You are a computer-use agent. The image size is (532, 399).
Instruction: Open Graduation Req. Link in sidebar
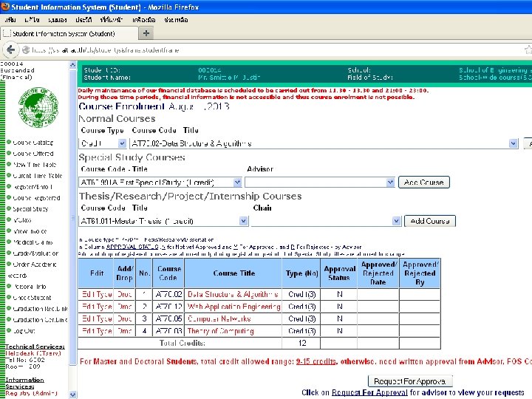40,309
